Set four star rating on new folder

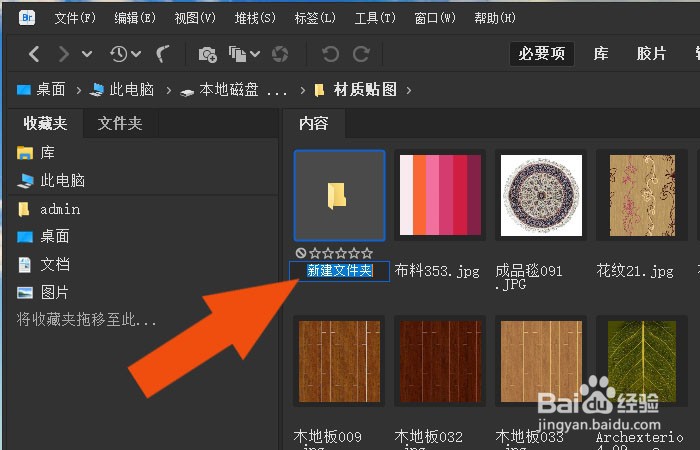354,253
